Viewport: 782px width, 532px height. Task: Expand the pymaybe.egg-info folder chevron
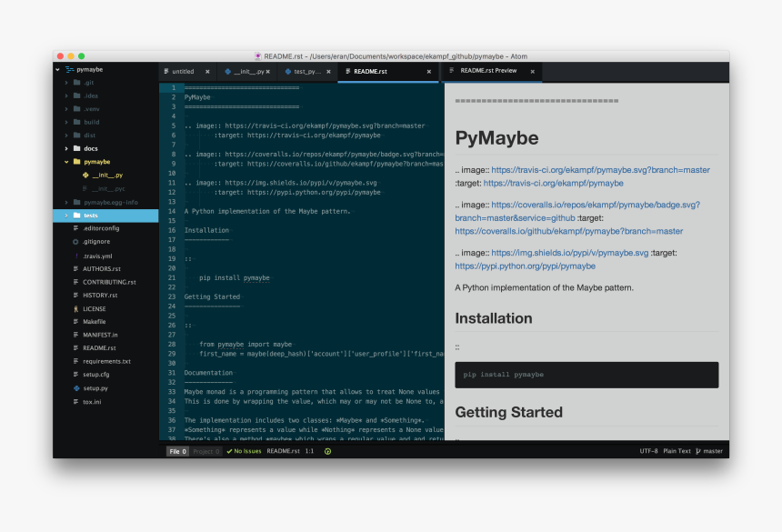pos(66,203)
